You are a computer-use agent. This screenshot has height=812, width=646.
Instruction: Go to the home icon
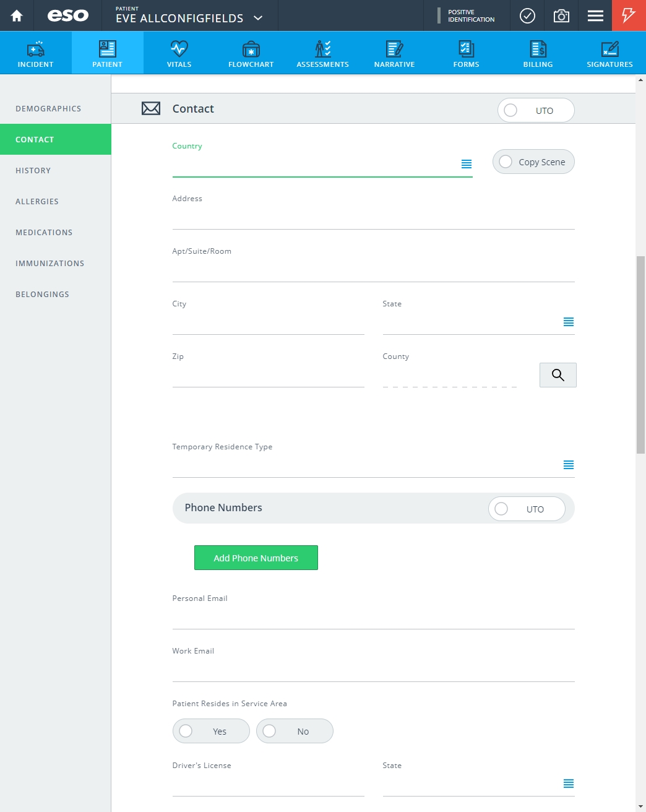(17, 15)
